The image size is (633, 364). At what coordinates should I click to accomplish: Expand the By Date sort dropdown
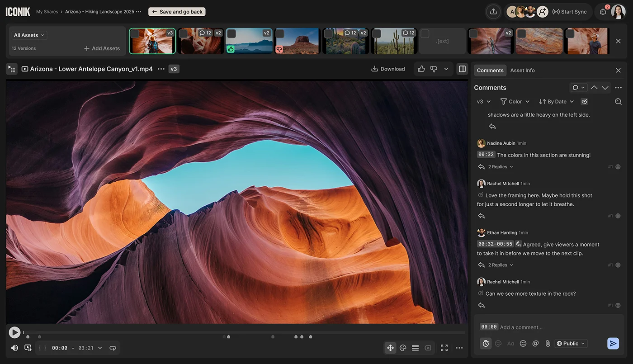[556, 102]
